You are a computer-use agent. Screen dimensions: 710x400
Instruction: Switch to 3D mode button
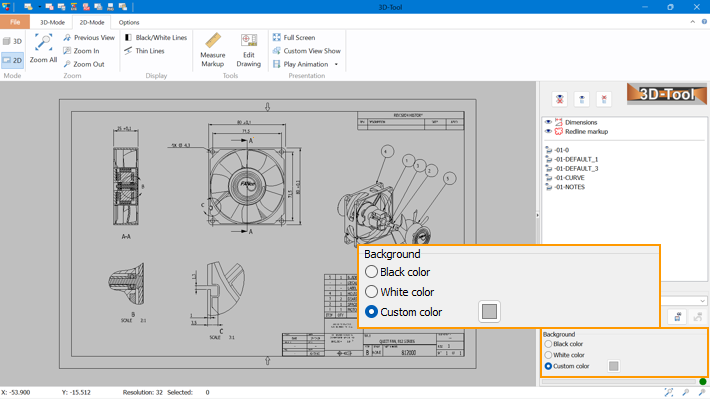click(x=13, y=41)
